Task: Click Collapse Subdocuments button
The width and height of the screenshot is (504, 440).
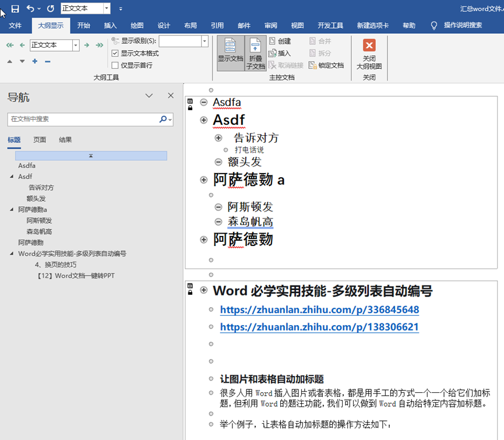Action: click(256, 53)
